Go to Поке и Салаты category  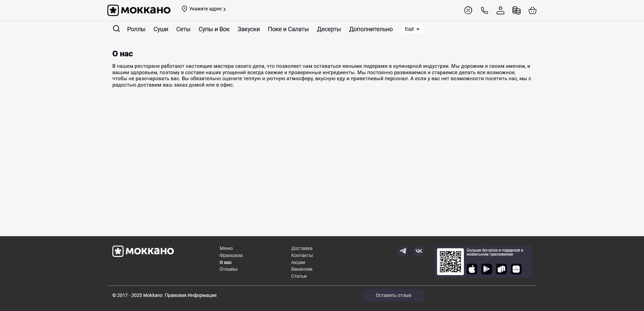coord(288,29)
